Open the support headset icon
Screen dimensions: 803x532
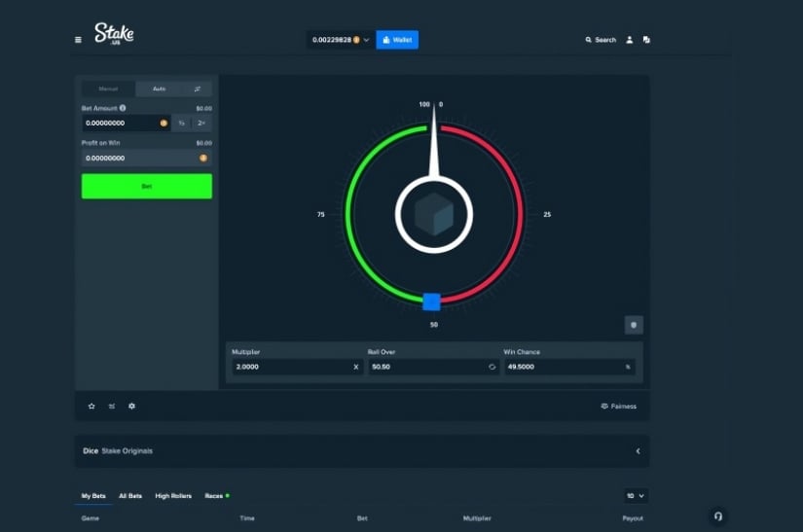tap(718, 516)
